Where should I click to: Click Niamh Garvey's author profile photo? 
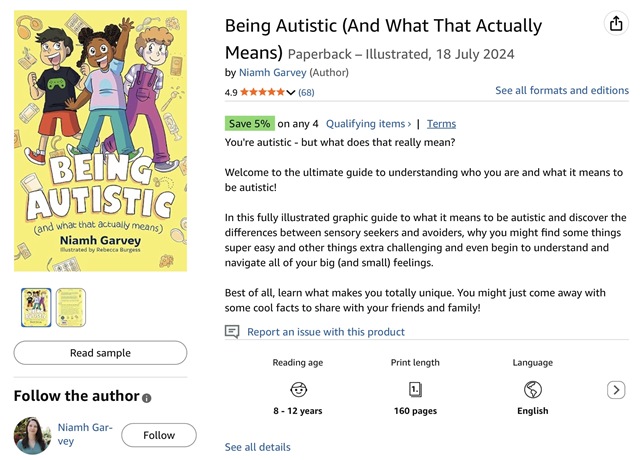(33, 436)
